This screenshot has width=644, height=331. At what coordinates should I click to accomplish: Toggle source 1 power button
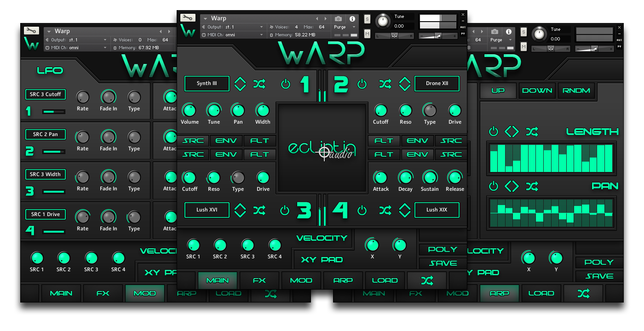click(x=286, y=84)
